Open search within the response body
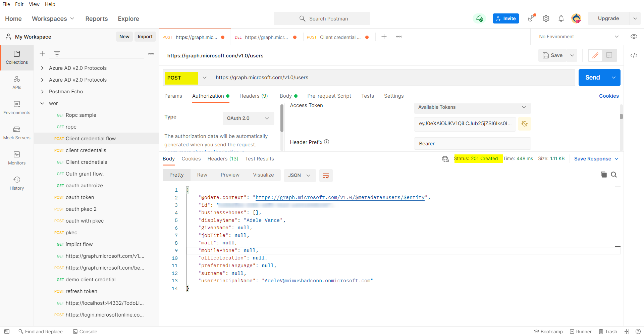The width and height of the screenshot is (644, 336). pos(614,175)
